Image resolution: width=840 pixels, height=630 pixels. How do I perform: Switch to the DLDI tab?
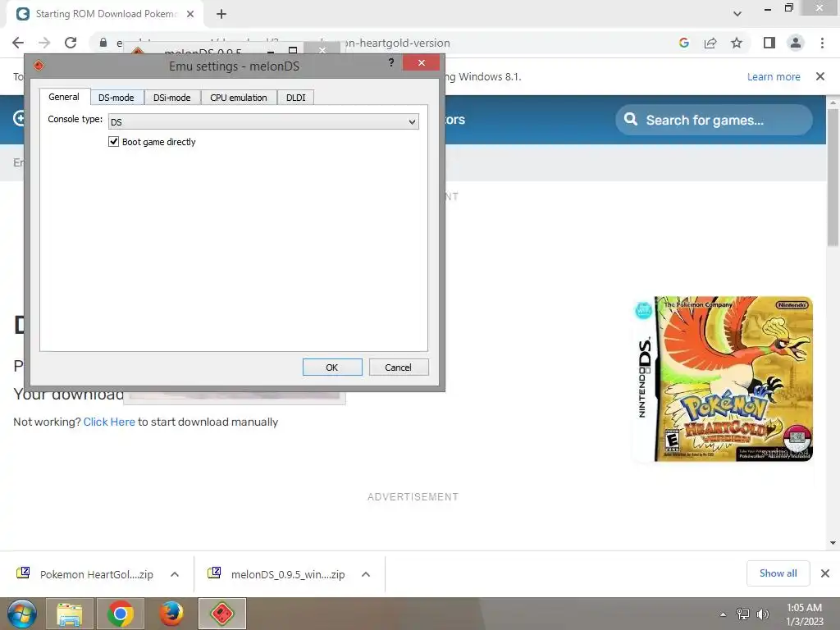[x=295, y=98]
